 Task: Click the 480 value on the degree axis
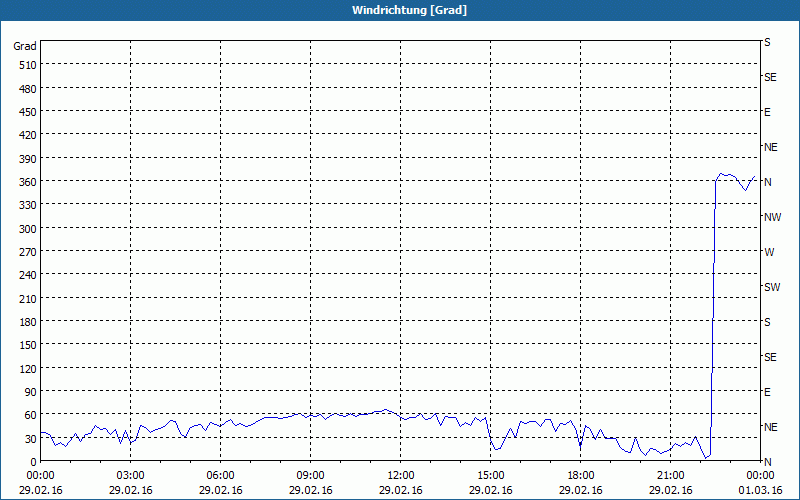(29, 89)
